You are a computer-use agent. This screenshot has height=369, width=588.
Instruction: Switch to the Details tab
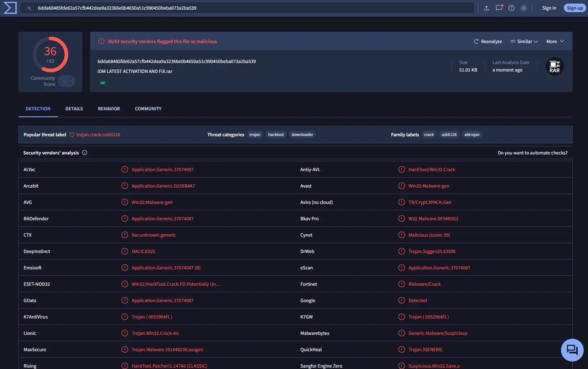coord(74,109)
